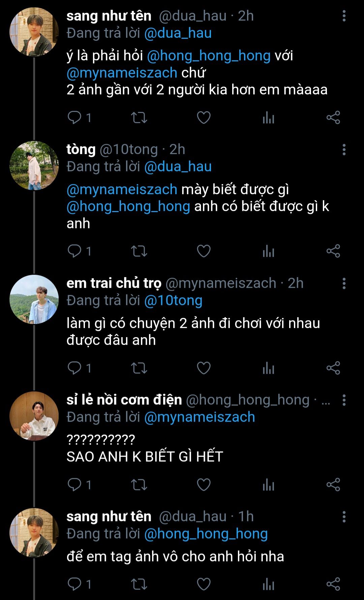Reply to the "SAO ANH K BIẾT GÌ HẾT" tweet
This screenshot has height=600, width=364.
click(x=74, y=485)
